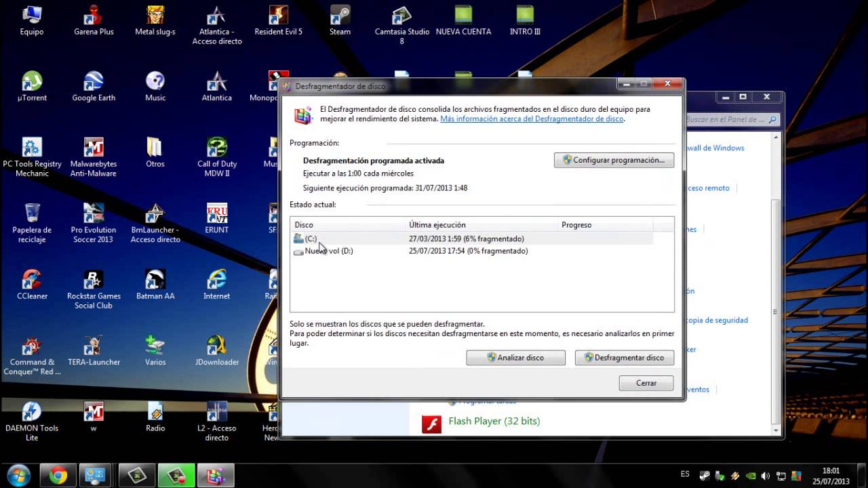Click the Progreso column header

tap(605, 224)
